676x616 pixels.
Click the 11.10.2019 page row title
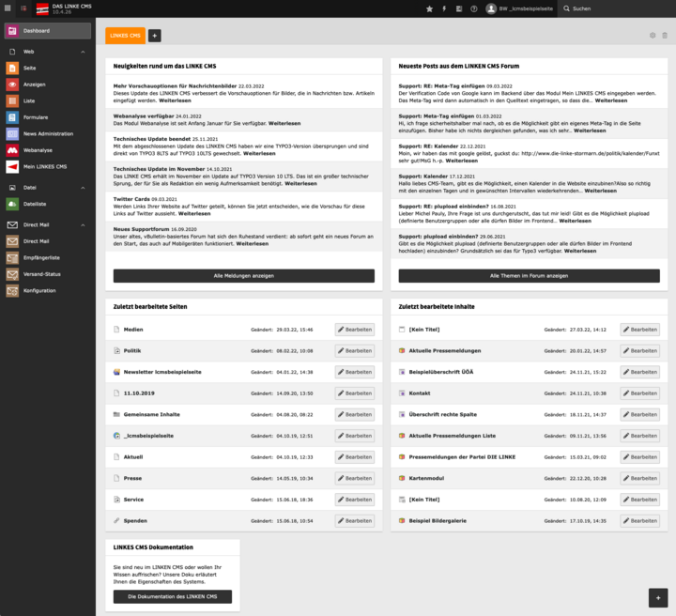click(x=139, y=393)
